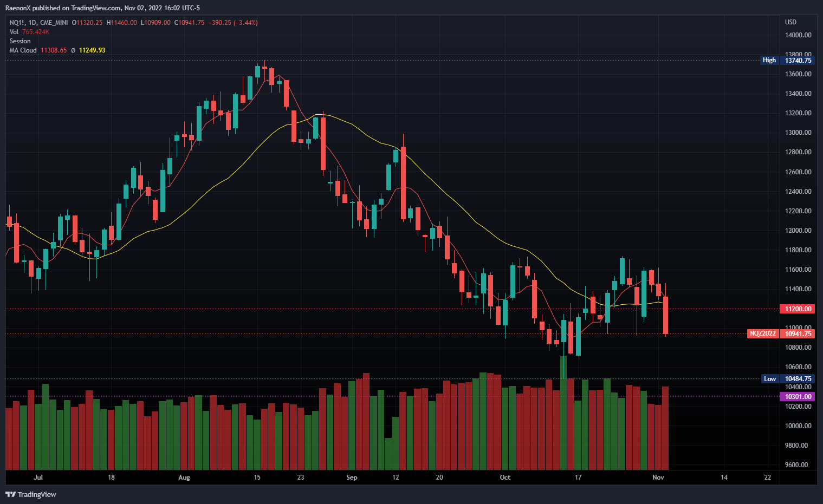
Task: Click the tallest green volume bar in mid-October
Action: [563, 413]
